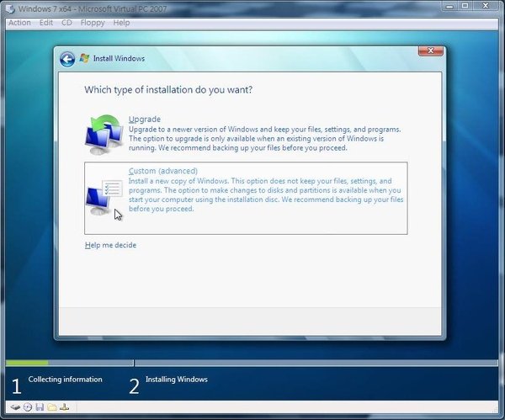The image size is (505, 420).
Task: Open the Help menu
Action: pos(121,23)
